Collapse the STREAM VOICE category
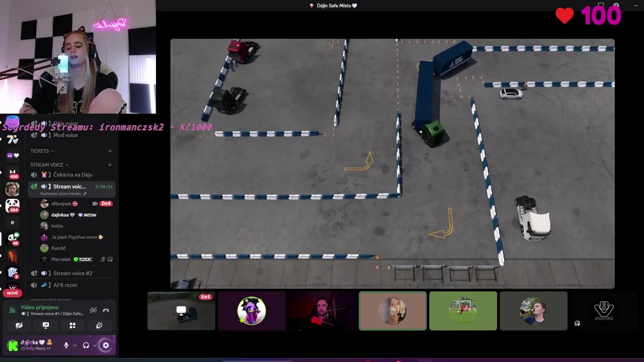The image size is (644, 362). coord(49,165)
